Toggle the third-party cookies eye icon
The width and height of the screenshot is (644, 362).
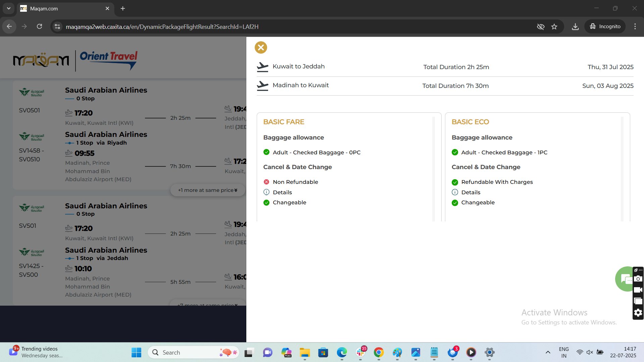(540, 27)
